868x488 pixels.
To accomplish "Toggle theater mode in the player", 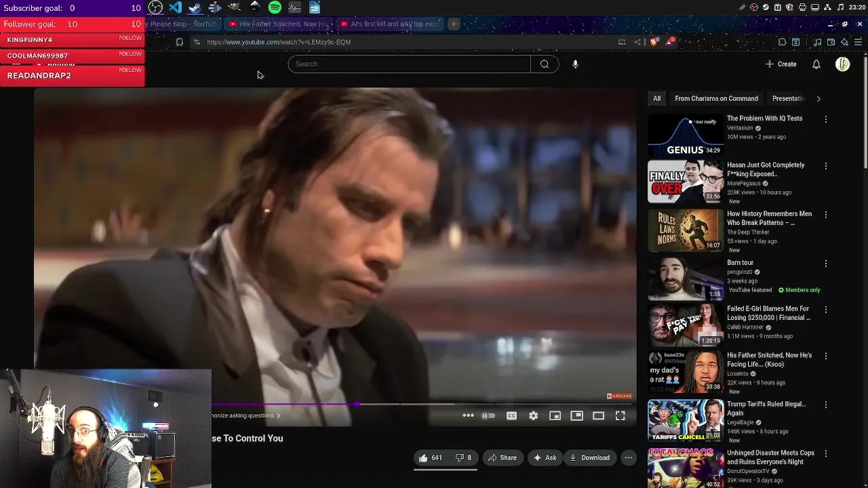I will point(598,415).
